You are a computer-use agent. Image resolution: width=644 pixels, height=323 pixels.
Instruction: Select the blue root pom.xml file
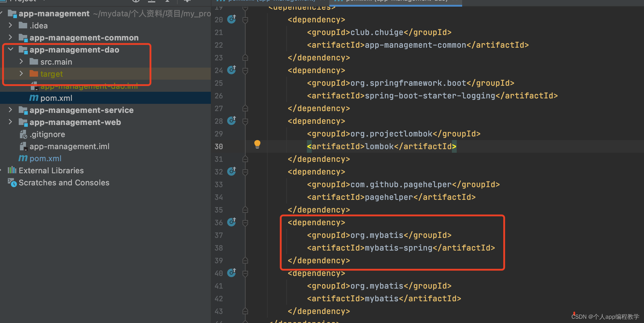105,158
